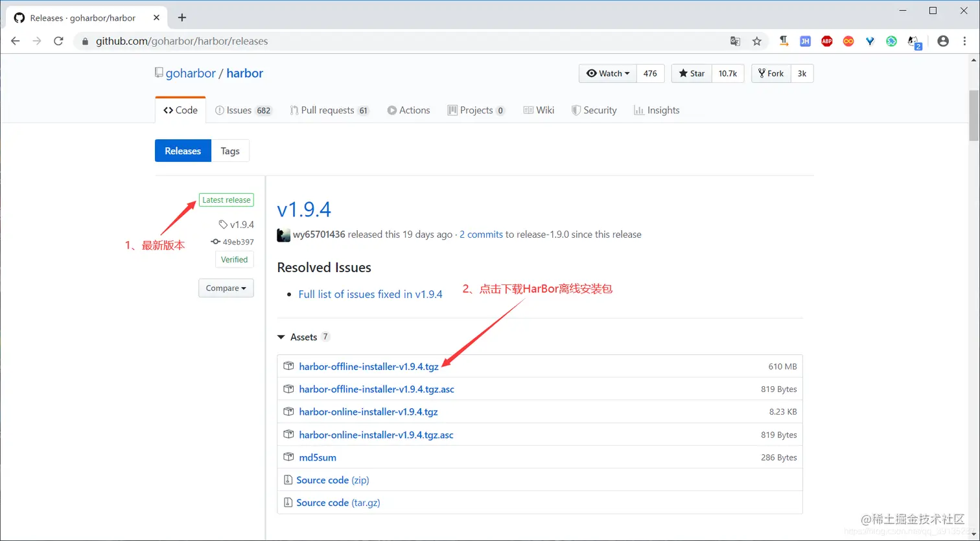Open the Watch dropdown
Image resolution: width=980 pixels, height=541 pixels.
click(608, 73)
